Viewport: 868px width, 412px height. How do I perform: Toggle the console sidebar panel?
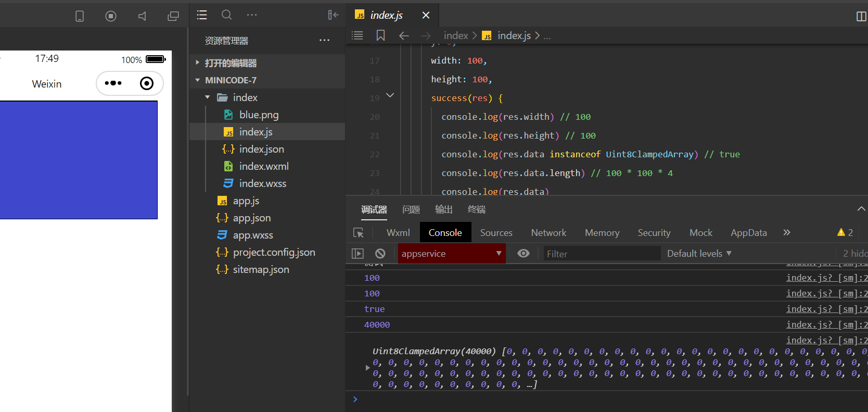click(x=358, y=254)
